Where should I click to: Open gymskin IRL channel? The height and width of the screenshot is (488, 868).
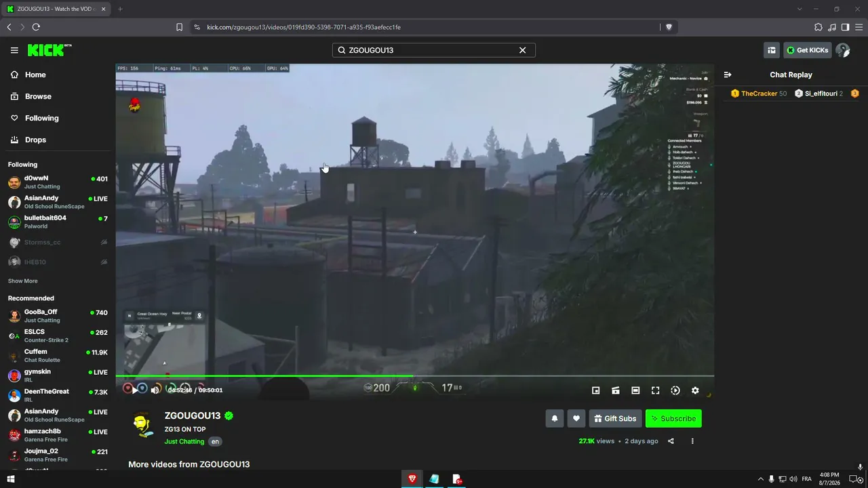pyautogui.click(x=58, y=375)
